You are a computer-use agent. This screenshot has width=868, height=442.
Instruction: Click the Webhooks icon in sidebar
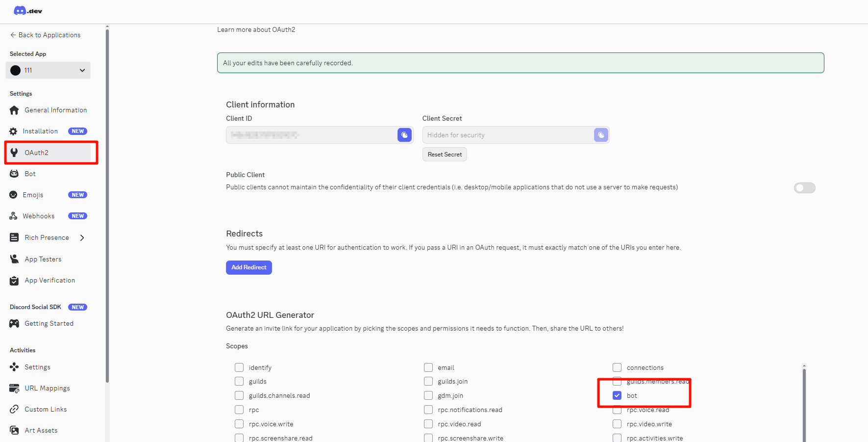pos(13,216)
